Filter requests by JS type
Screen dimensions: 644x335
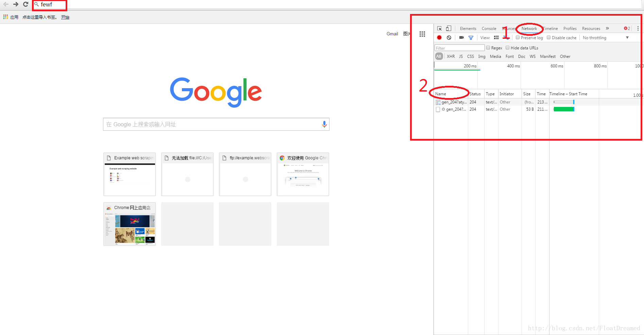461,57
